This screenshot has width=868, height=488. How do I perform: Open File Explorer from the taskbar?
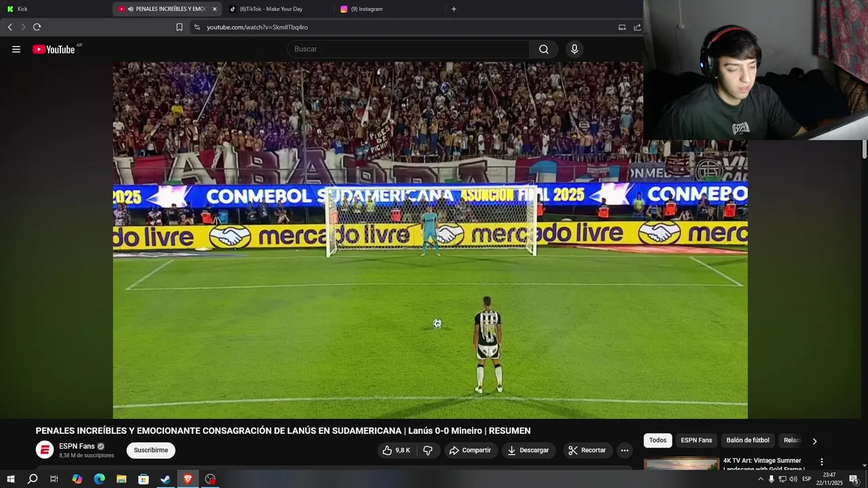(x=121, y=479)
